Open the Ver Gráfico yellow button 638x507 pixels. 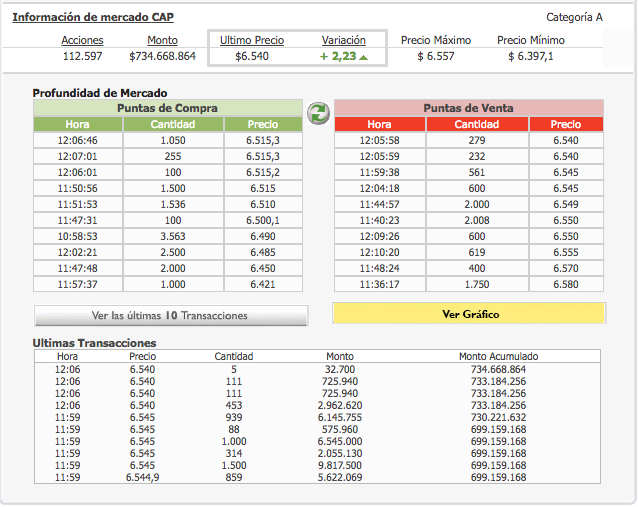click(x=469, y=313)
